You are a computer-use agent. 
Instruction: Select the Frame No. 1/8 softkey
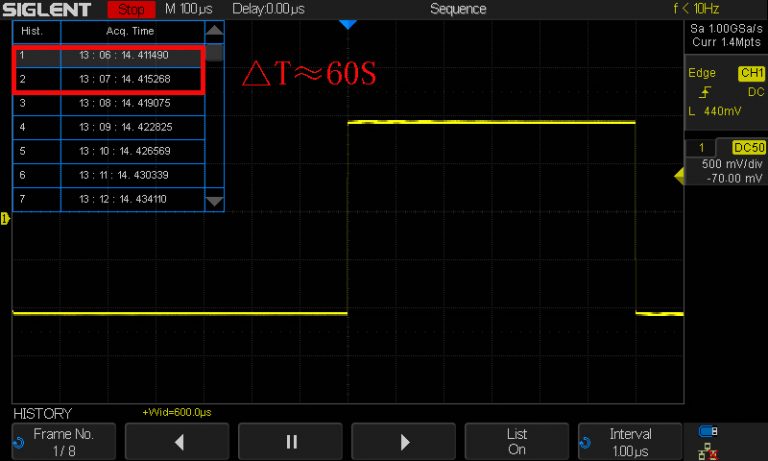pos(63,441)
